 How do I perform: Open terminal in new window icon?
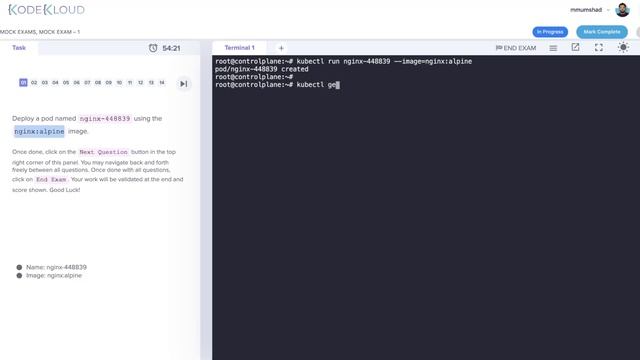tap(575, 48)
